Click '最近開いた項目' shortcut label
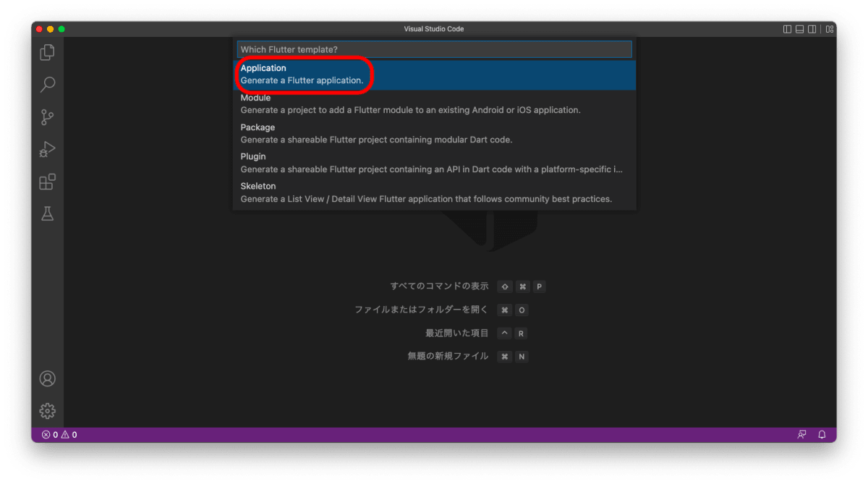 click(457, 334)
